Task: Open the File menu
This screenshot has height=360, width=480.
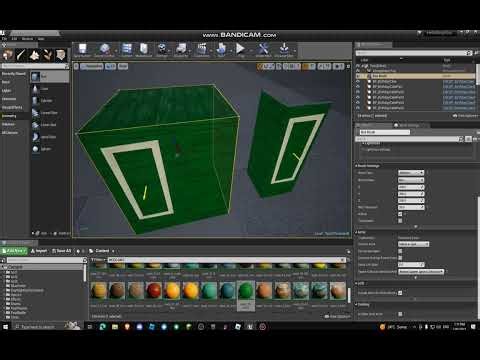Action: pyautogui.click(x=4, y=39)
